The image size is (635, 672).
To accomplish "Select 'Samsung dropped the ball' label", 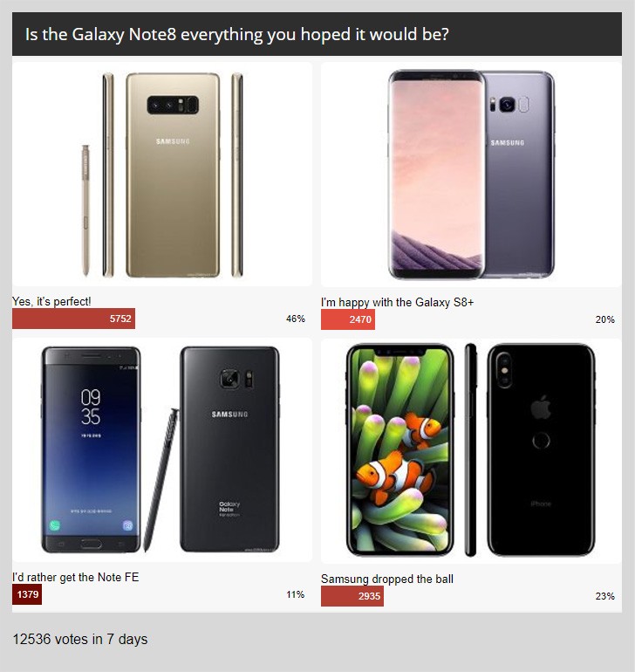I will coord(387,579).
